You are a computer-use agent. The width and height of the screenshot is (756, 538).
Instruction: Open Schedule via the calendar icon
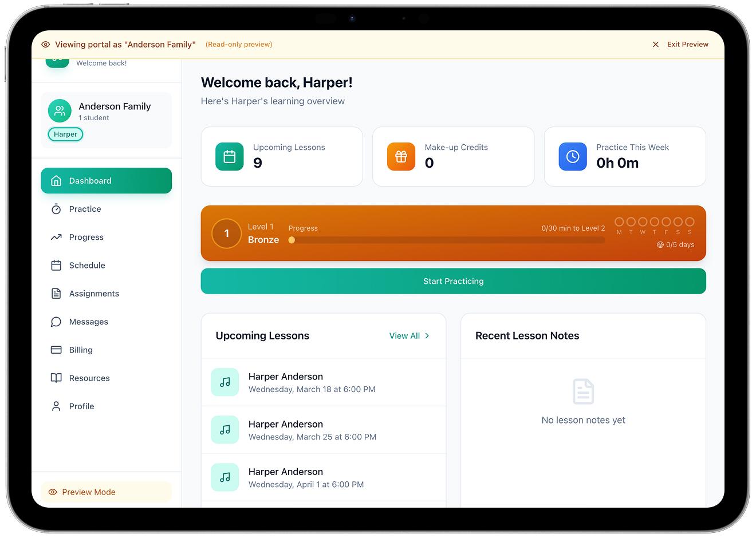pyautogui.click(x=56, y=265)
